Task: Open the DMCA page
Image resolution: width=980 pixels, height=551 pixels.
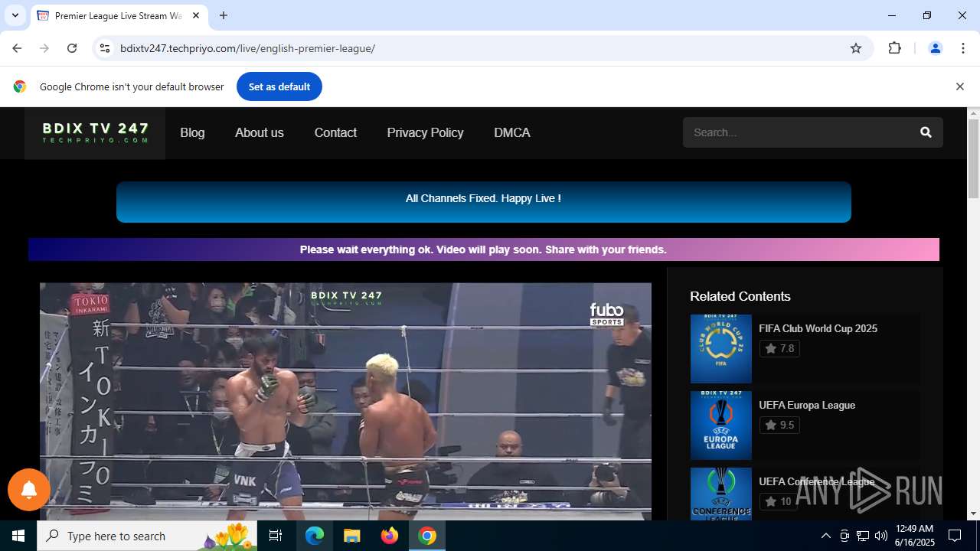Action: pos(512,132)
